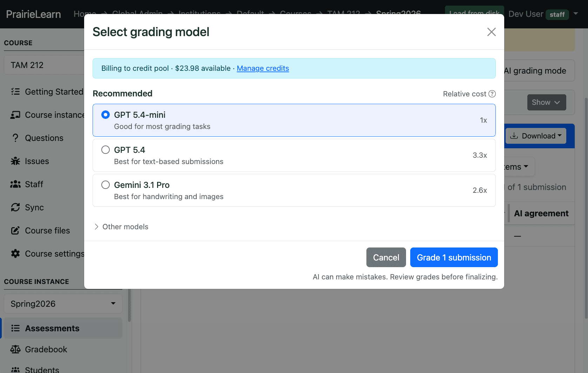This screenshot has height=373, width=588.
Task: Click the Relative cost help icon
Action: pos(492,94)
